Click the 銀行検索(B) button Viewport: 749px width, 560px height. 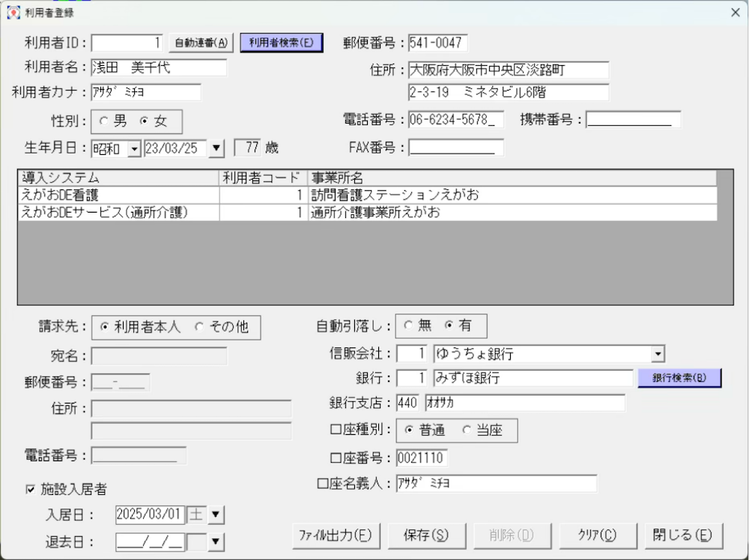tap(679, 378)
